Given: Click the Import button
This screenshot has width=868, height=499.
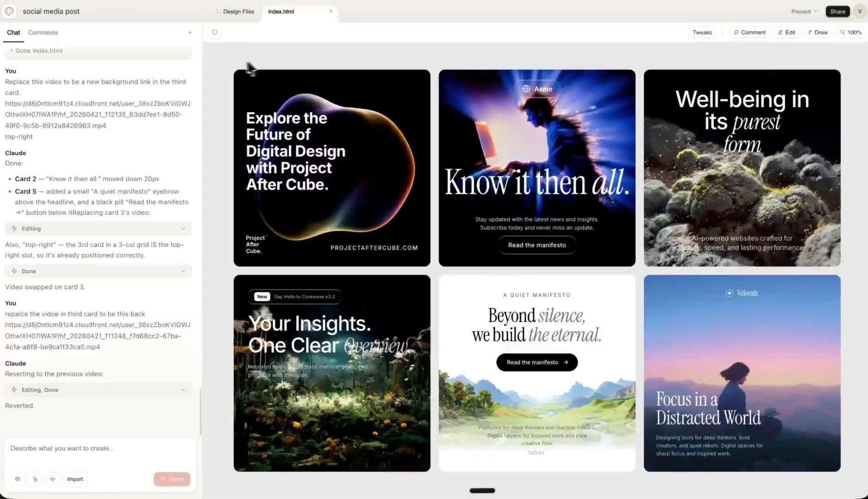Looking at the screenshot, I should (75, 479).
